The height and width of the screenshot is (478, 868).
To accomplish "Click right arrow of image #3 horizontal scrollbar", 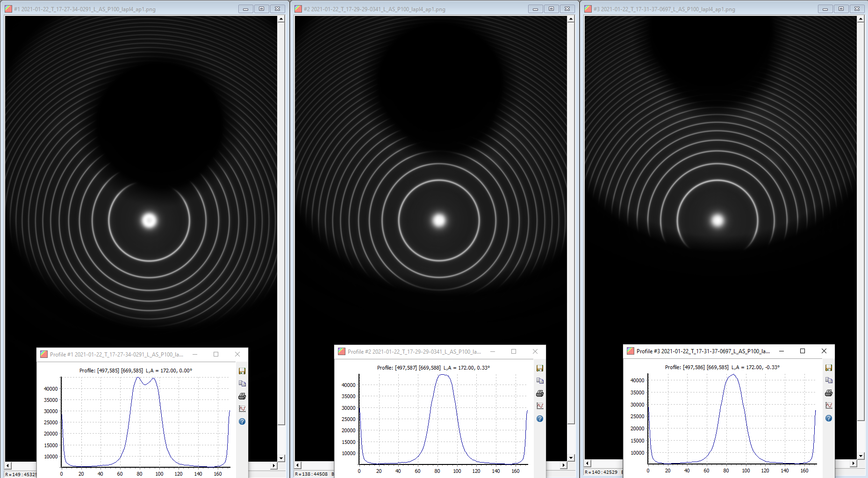I will click(854, 464).
